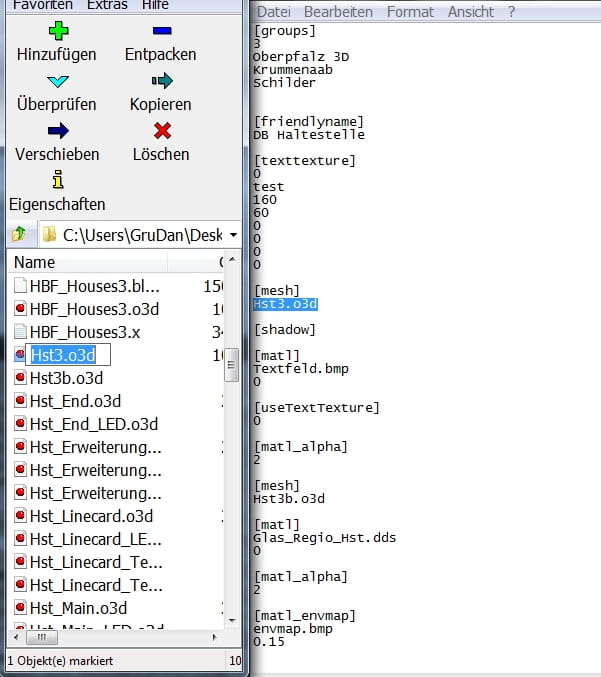601x677 pixels.
Task: Open the Ansicht menu
Action: [x=469, y=12]
